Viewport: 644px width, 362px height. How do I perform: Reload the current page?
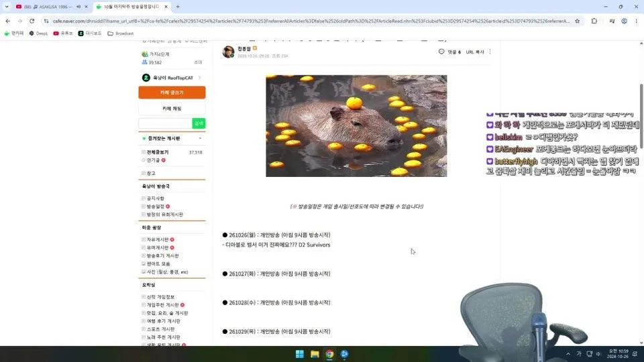[32, 21]
